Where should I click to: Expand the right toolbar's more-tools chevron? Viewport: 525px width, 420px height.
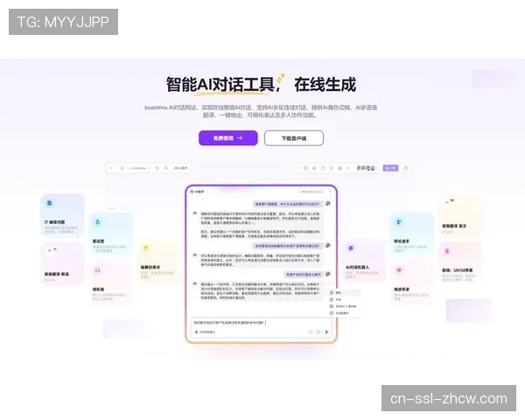coord(348,168)
